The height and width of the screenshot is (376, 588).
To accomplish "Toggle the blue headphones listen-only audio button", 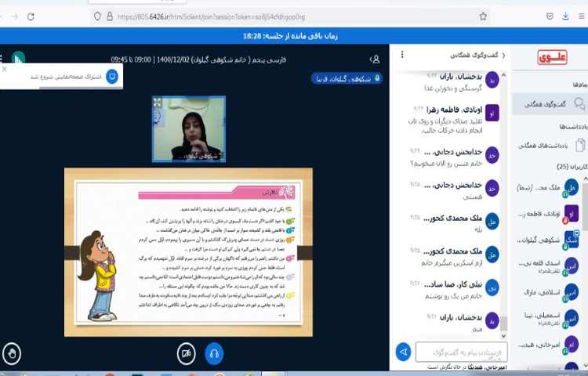I will pyautogui.click(x=214, y=353).
